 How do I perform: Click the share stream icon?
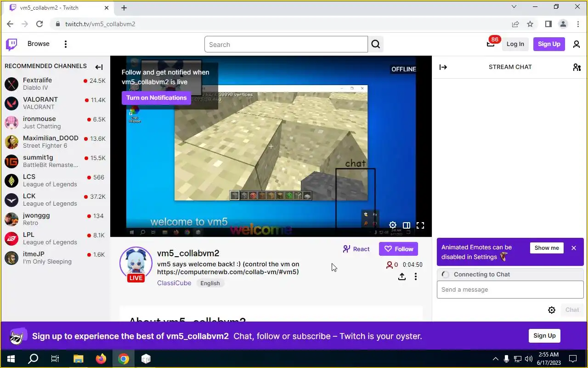click(402, 276)
